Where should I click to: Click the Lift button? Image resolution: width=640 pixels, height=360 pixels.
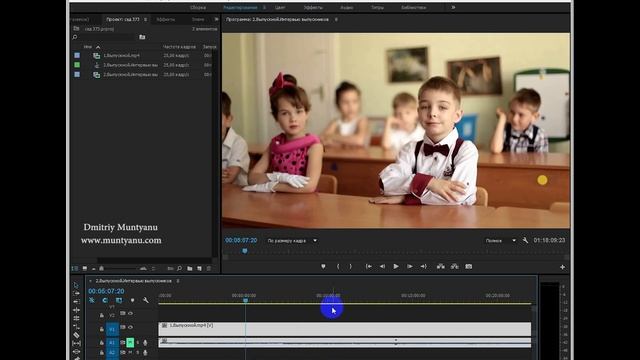pos(441,267)
